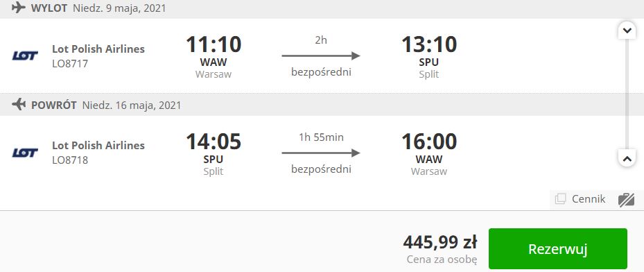Open the Cennik price list

point(589,199)
